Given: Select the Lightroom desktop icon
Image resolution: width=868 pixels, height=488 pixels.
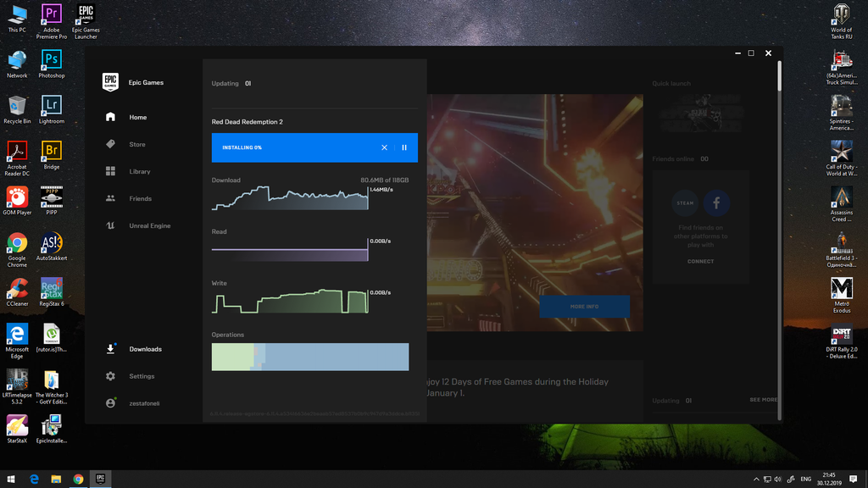Looking at the screenshot, I should coord(52,109).
